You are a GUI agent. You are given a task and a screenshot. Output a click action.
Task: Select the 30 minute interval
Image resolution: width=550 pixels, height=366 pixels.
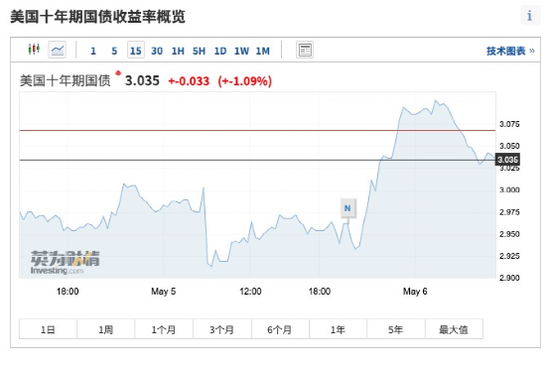coord(157,51)
